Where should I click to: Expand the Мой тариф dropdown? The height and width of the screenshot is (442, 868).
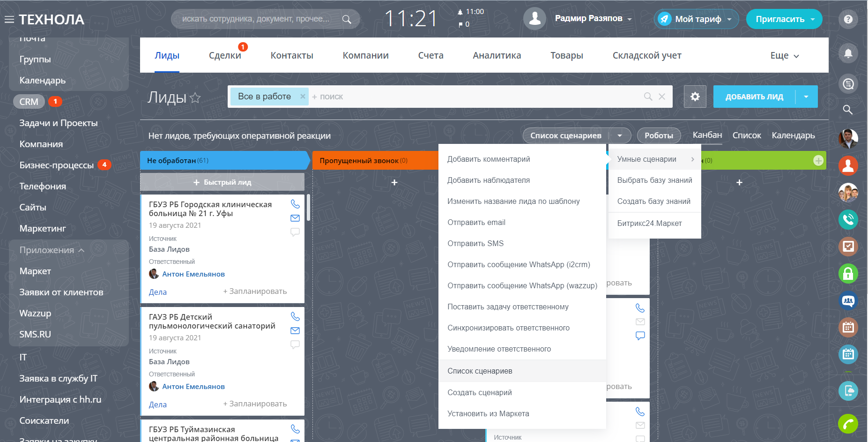tap(729, 19)
